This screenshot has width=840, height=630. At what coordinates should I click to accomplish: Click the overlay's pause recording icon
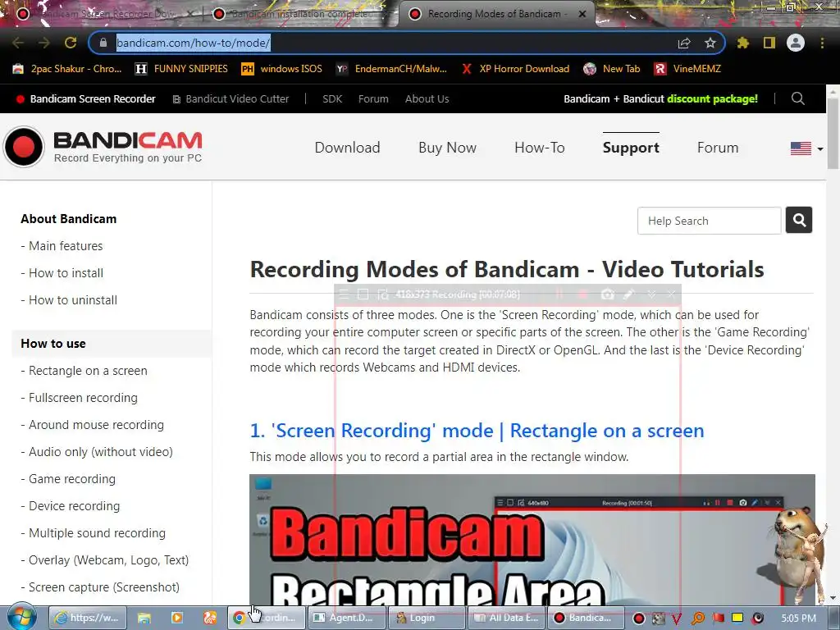[559, 294]
